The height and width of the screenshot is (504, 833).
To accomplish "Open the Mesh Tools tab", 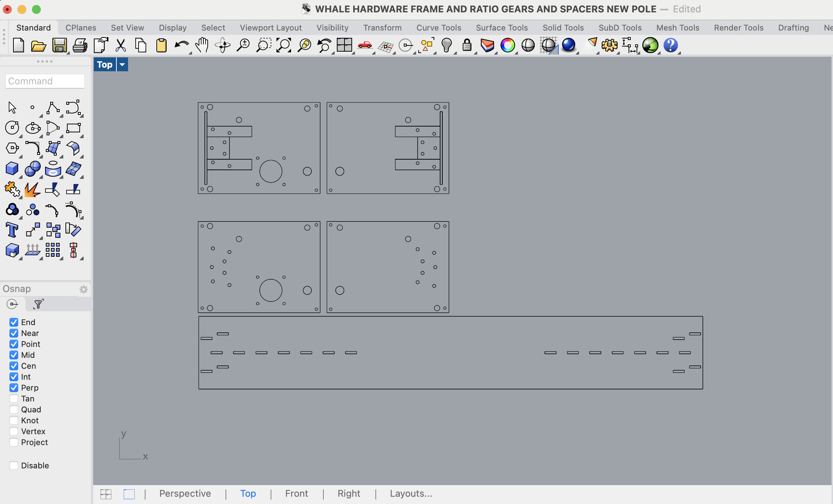I will point(678,28).
